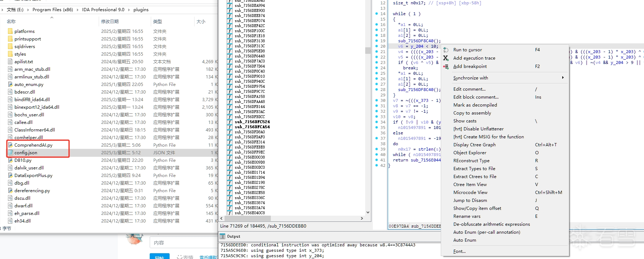Click the DataExportPlus.py file icon
Screen dimensions: 644x259
coord(10,176)
